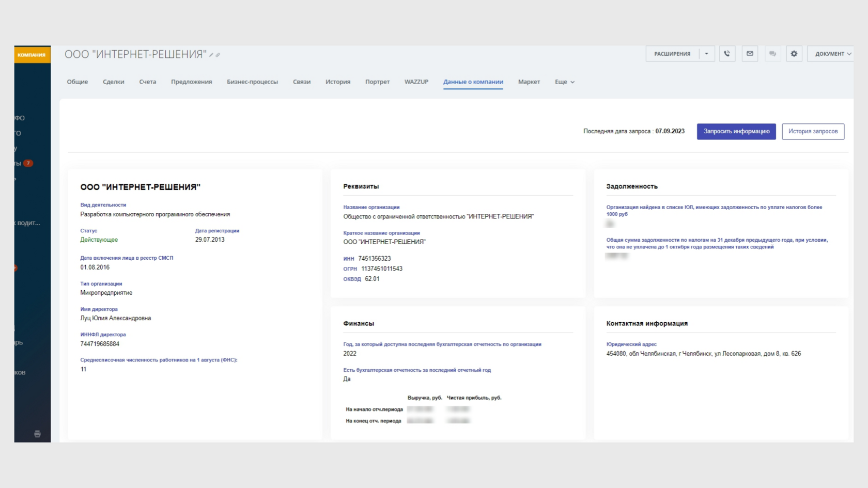Image resolution: width=868 pixels, height=488 pixels.
Task: Click the Расширения button
Action: coord(672,54)
